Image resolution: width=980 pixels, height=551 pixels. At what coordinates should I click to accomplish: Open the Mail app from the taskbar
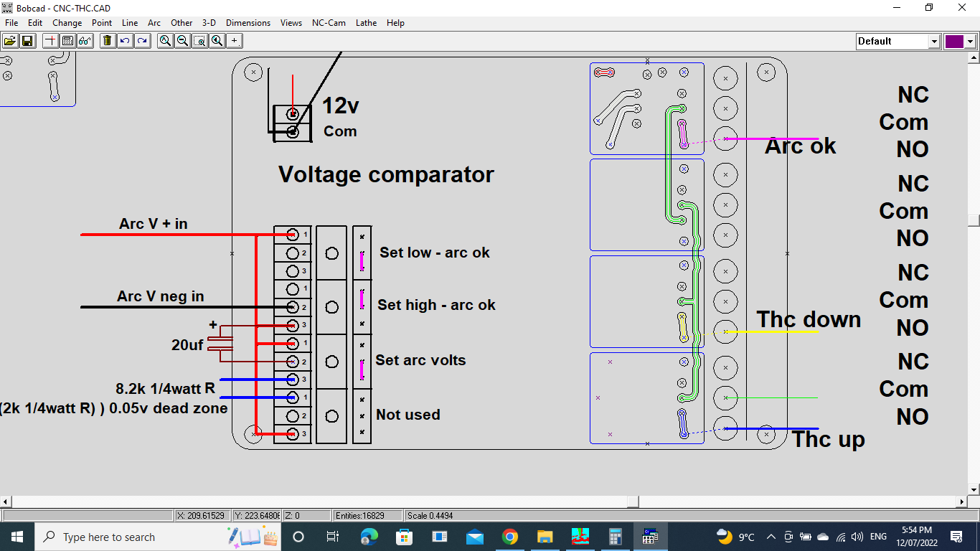pyautogui.click(x=475, y=537)
